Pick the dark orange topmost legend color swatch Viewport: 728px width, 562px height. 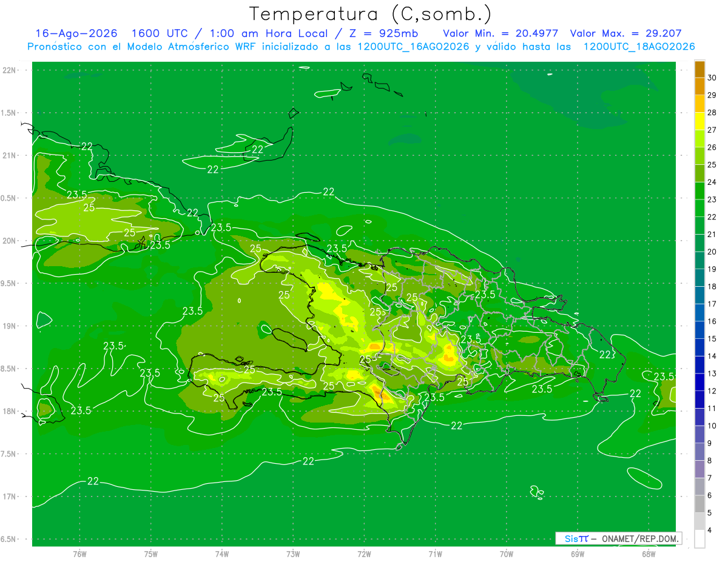click(x=699, y=69)
